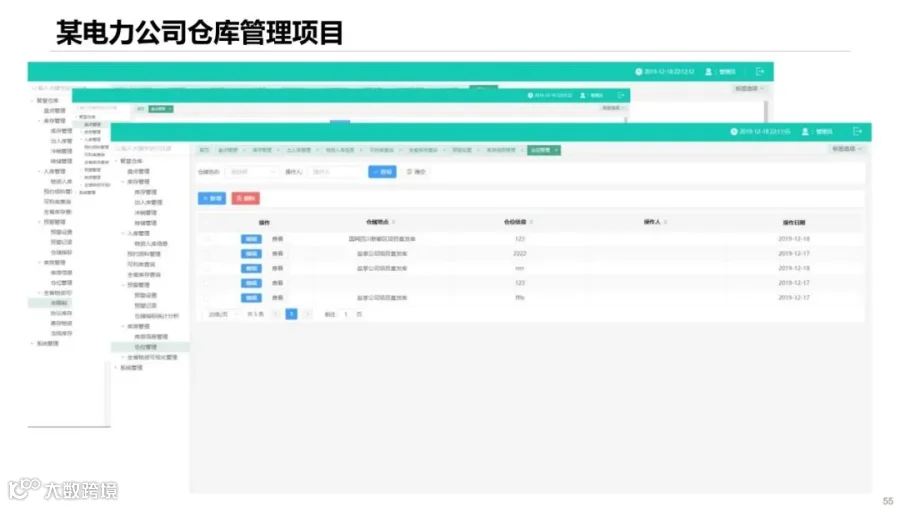Close the 预警设置 tab
The width and height of the screenshot is (900, 507).
(x=478, y=150)
